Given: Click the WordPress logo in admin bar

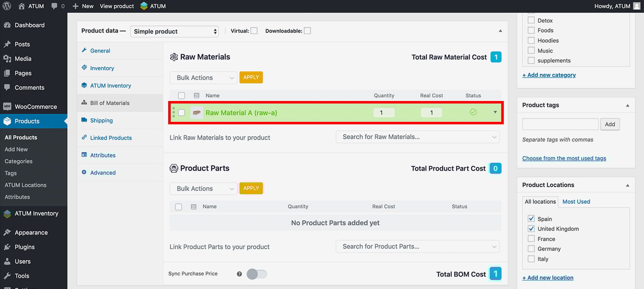Looking at the screenshot, I should pyautogui.click(x=7, y=6).
